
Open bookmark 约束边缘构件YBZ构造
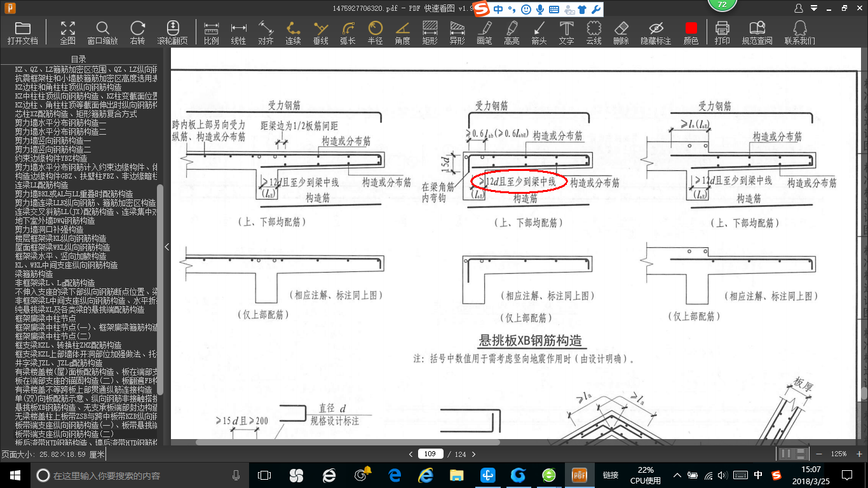pos(51,158)
